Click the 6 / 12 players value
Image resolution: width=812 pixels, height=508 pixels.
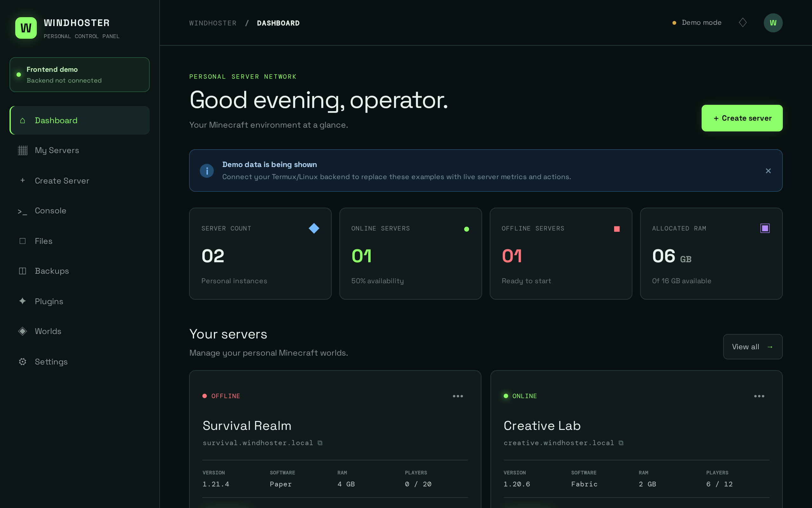[x=719, y=484]
